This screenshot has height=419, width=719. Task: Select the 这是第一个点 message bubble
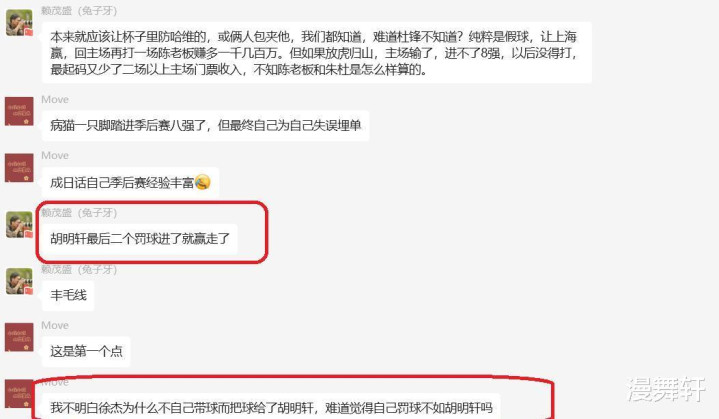[86, 351]
